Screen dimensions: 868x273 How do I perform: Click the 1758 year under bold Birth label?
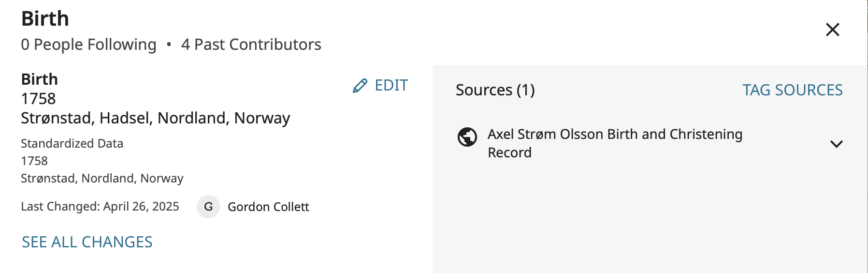[39, 99]
